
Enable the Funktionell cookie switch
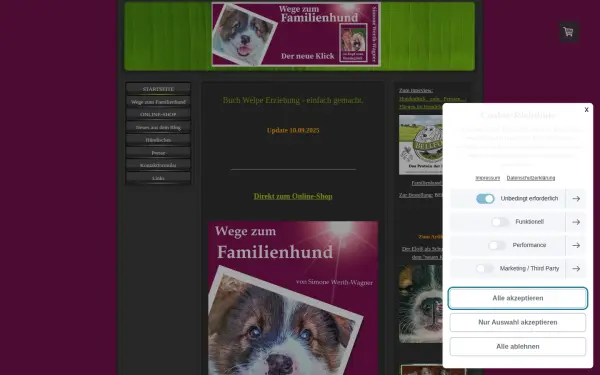500,222
